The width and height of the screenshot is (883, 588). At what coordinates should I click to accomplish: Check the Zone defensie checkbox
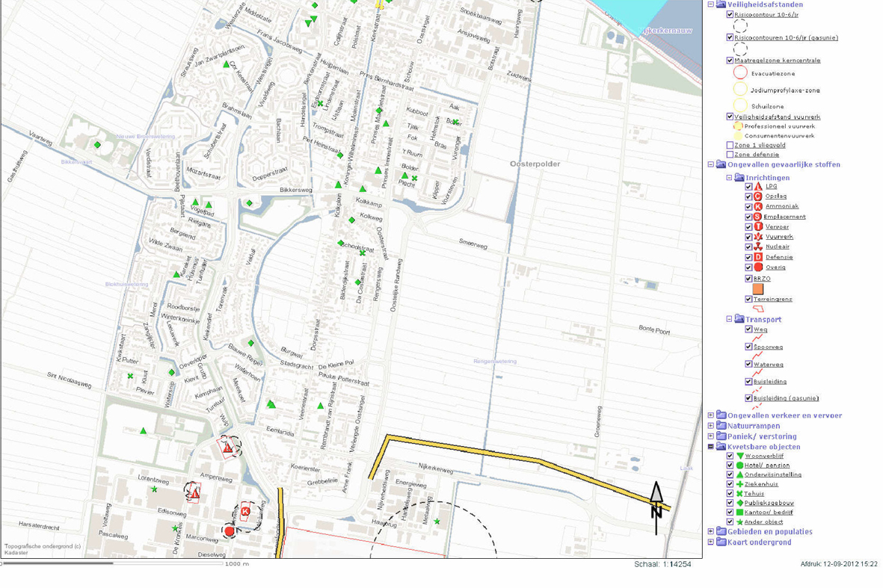730,155
